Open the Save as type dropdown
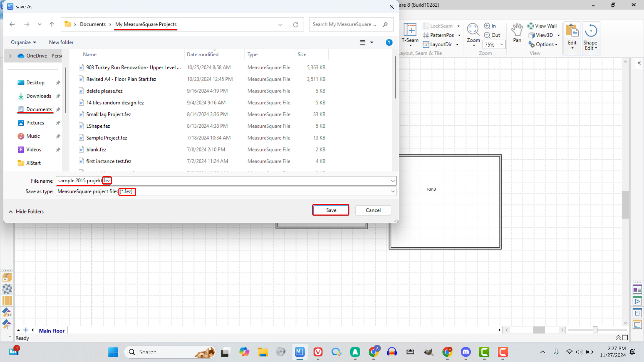This screenshot has height=362, width=644. 392,191
